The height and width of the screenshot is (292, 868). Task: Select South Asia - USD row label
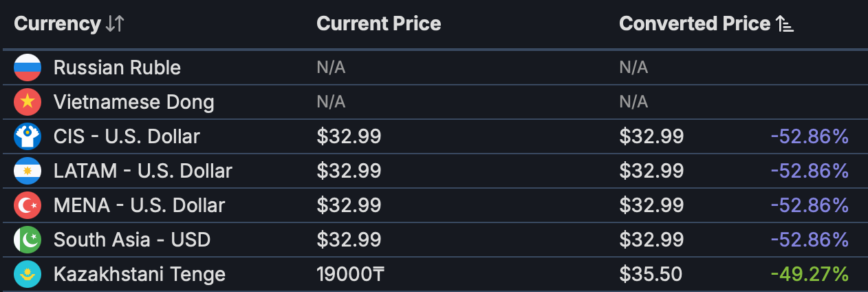tap(132, 240)
